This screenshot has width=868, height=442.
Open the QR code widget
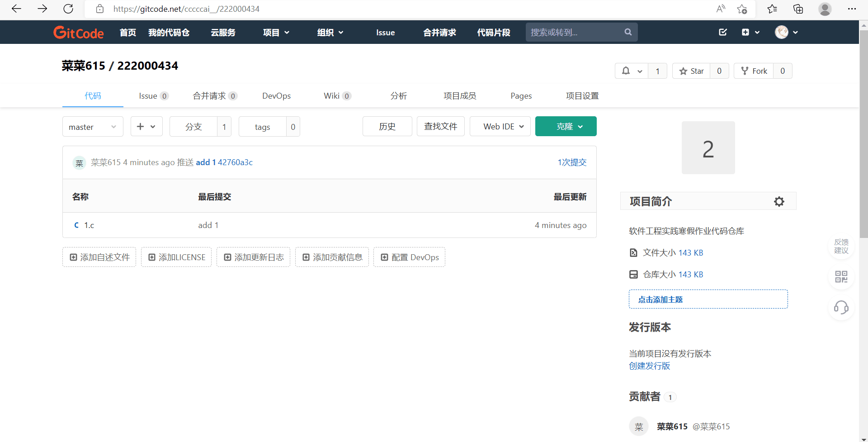tap(841, 276)
